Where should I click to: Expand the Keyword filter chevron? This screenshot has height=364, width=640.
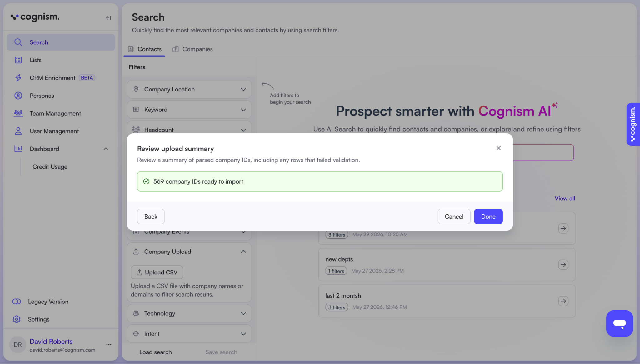(243, 110)
